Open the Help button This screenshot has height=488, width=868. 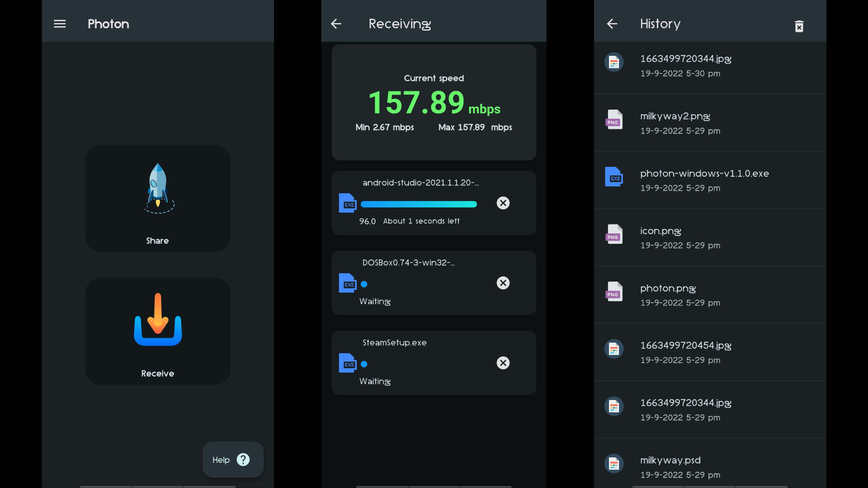233,460
